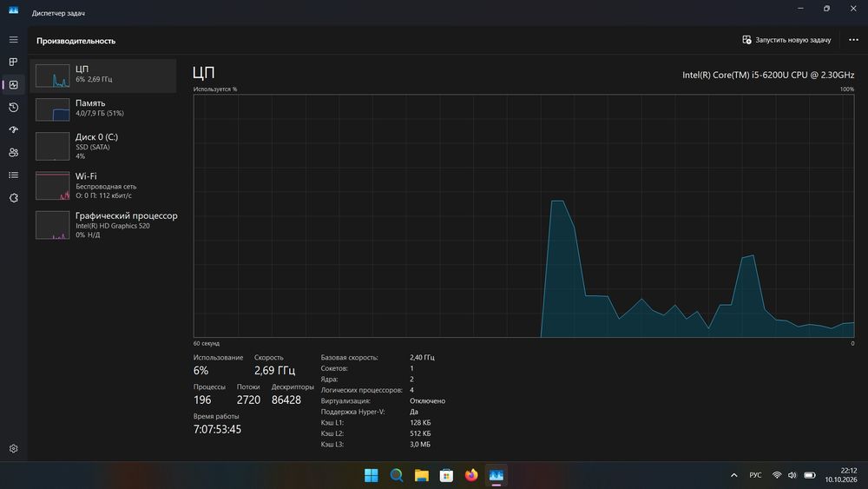Image resolution: width=868 pixels, height=489 pixels.
Task: Open Firefox from taskbar
Action: pos(471,475)
